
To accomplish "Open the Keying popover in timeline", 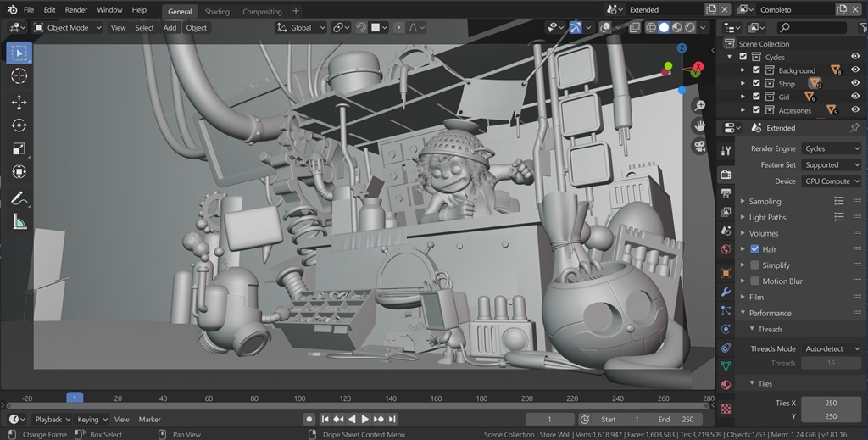I will coord(92,420).
